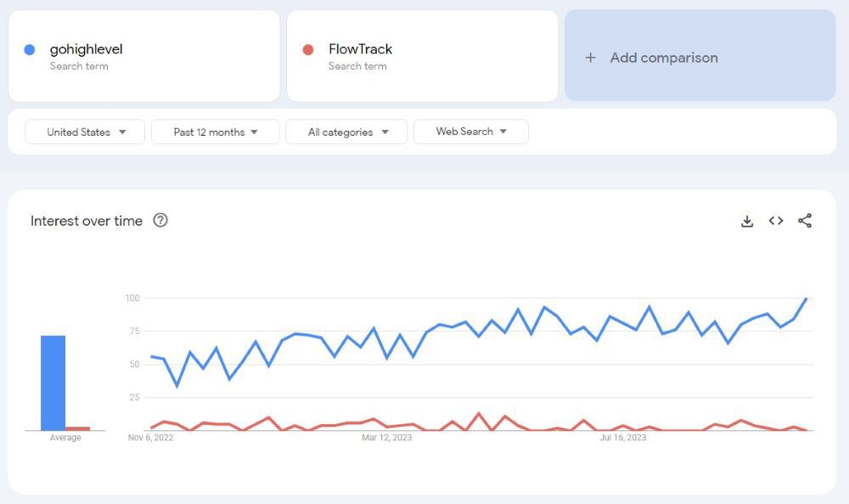Open the Past 12 months time range dropdown

(x=215, y=132)
